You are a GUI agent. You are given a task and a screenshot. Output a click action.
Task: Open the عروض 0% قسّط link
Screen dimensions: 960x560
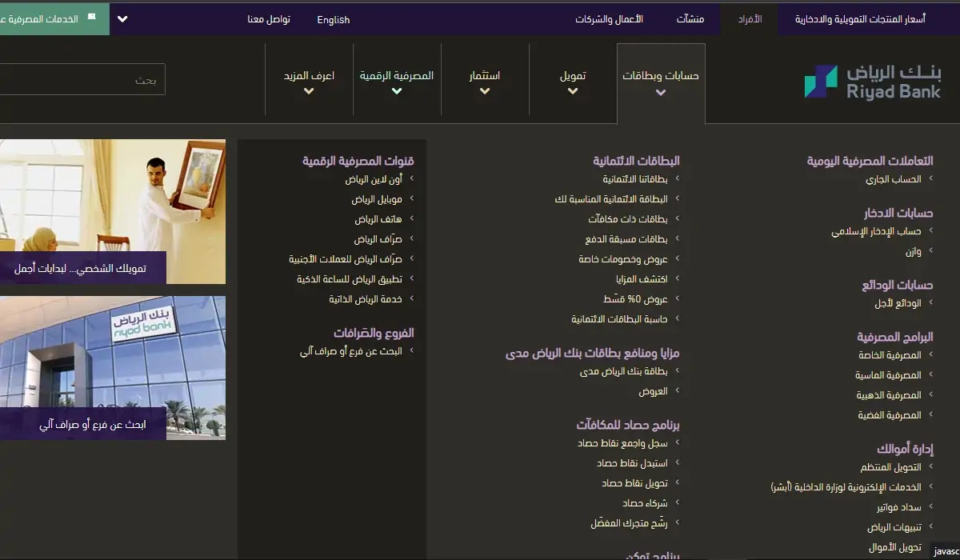point(635,298)
